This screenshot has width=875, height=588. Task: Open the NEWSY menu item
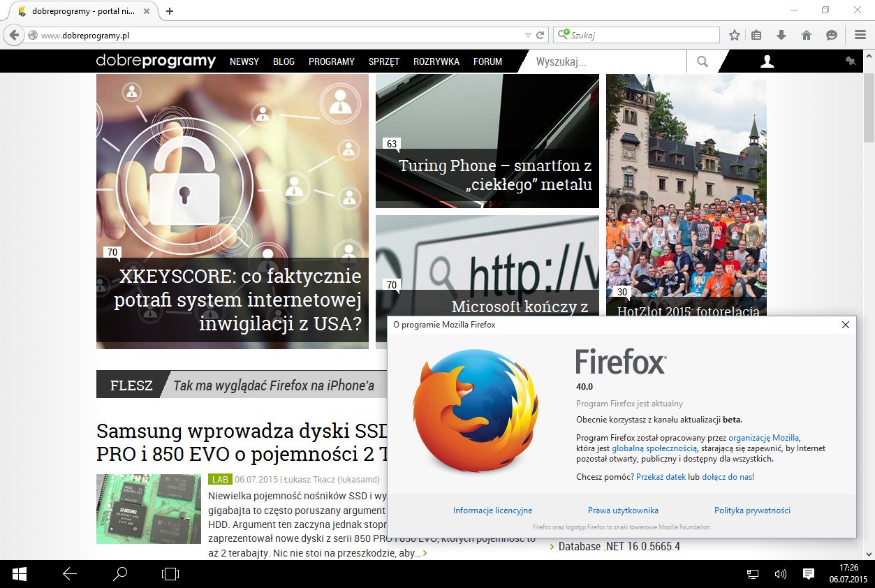tap(244, 61)
